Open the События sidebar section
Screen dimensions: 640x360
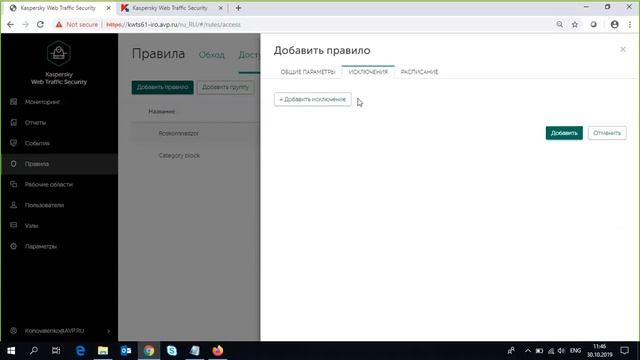(37, 143)
